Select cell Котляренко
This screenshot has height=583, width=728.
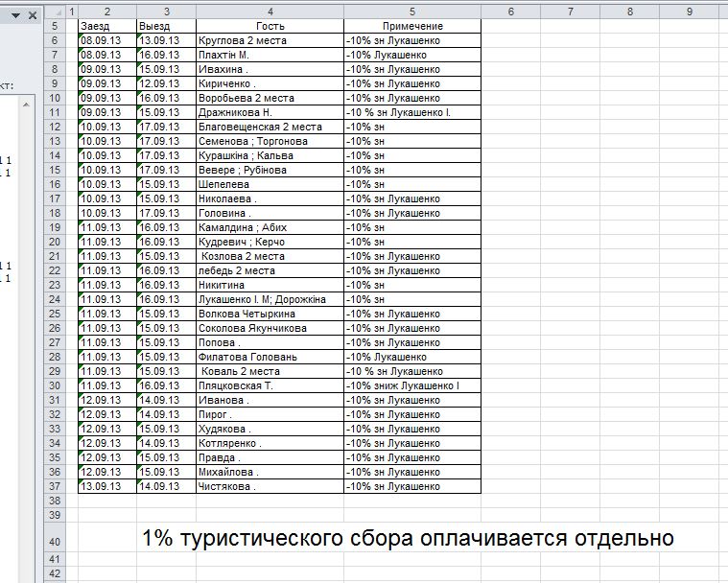pos(270,443)
